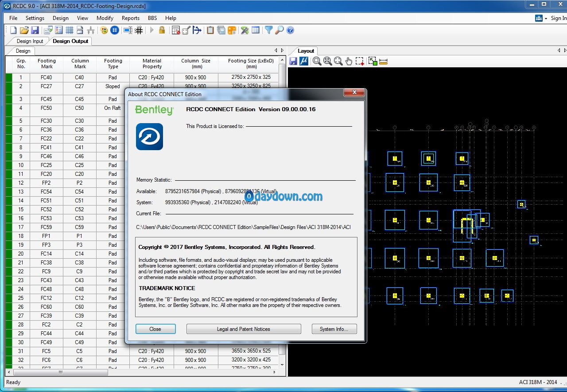Select the zoom window tool in Layout
The height and width of the screenshot is (392, 567).
317,61
